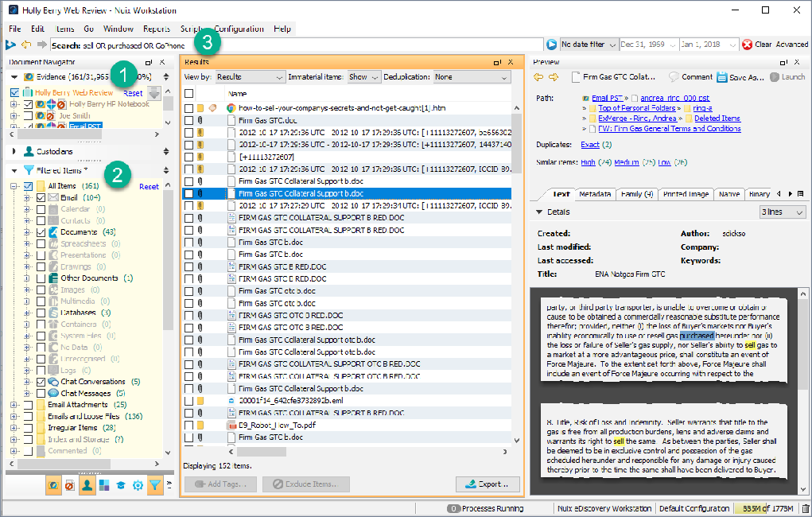Viewport: 812px width, 517px height.
Task: Click the Export button
Action: (x=488, y=484)
